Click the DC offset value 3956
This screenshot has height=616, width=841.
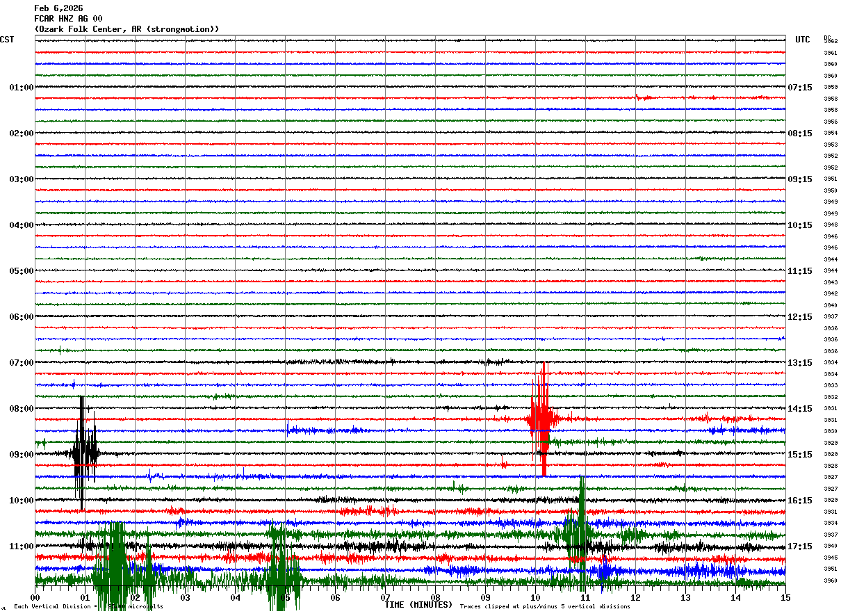click(831, 122)
